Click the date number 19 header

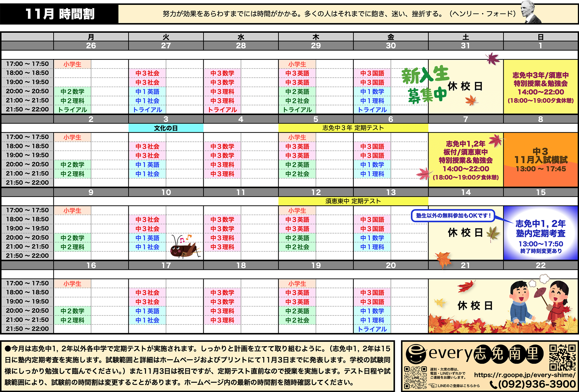(316, 265)
